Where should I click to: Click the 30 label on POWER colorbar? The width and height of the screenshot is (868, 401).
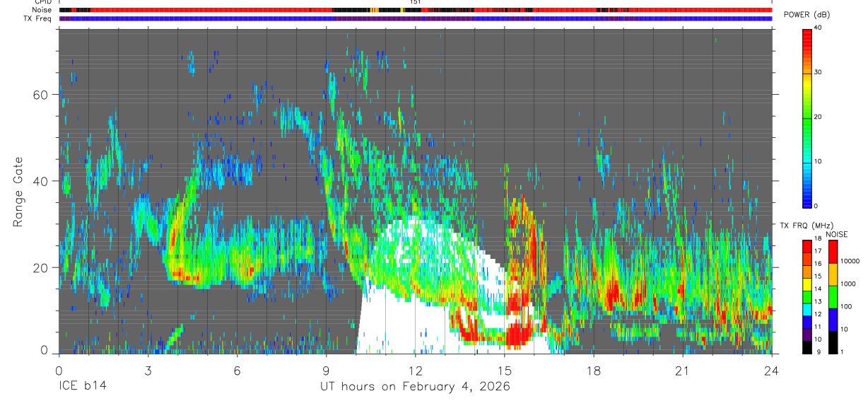tap(819, 72)
